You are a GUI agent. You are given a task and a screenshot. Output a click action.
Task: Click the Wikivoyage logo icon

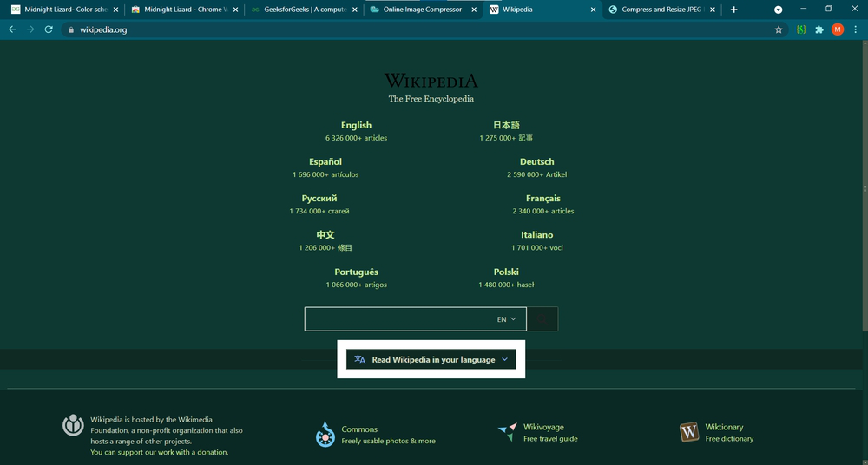click(508, 432)
